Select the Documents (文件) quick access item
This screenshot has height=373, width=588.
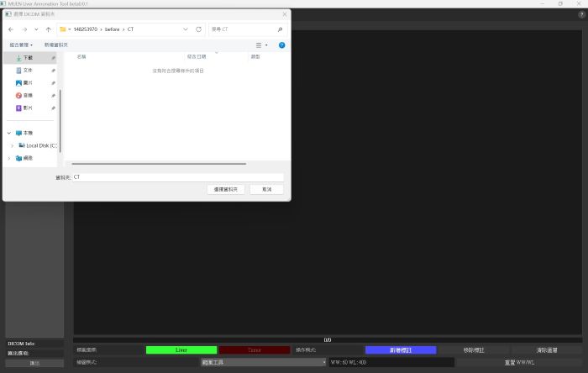click(24, 70)
